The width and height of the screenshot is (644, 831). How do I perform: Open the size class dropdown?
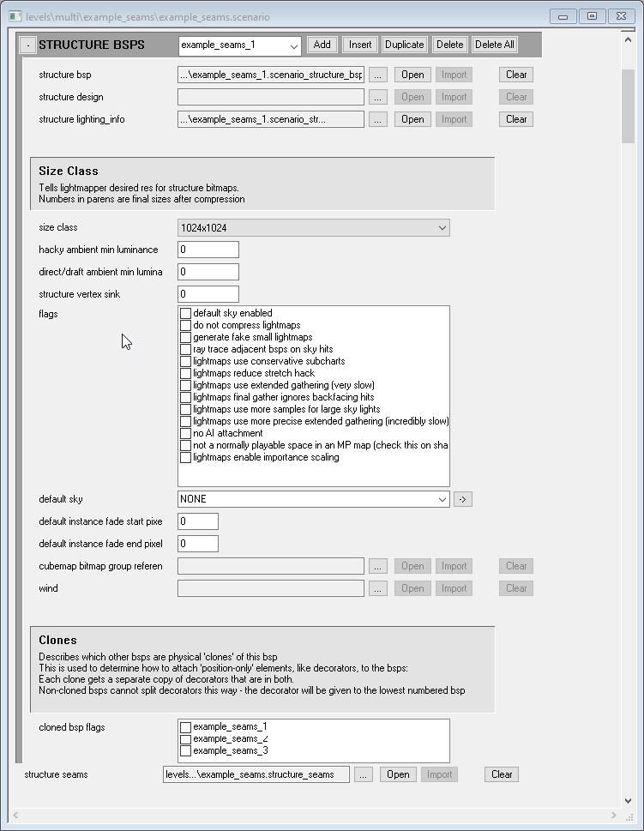[314, 228]
